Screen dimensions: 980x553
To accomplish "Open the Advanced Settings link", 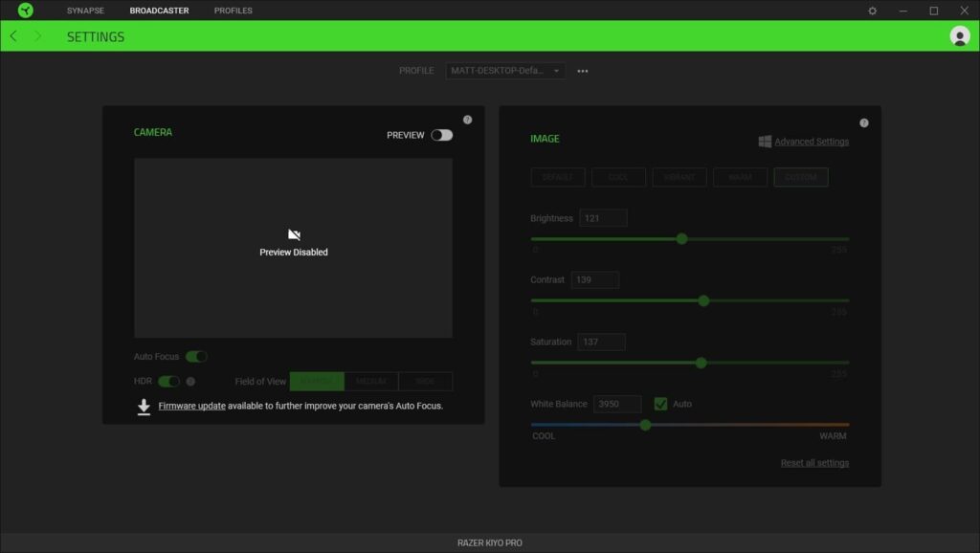I will [812, 142].
